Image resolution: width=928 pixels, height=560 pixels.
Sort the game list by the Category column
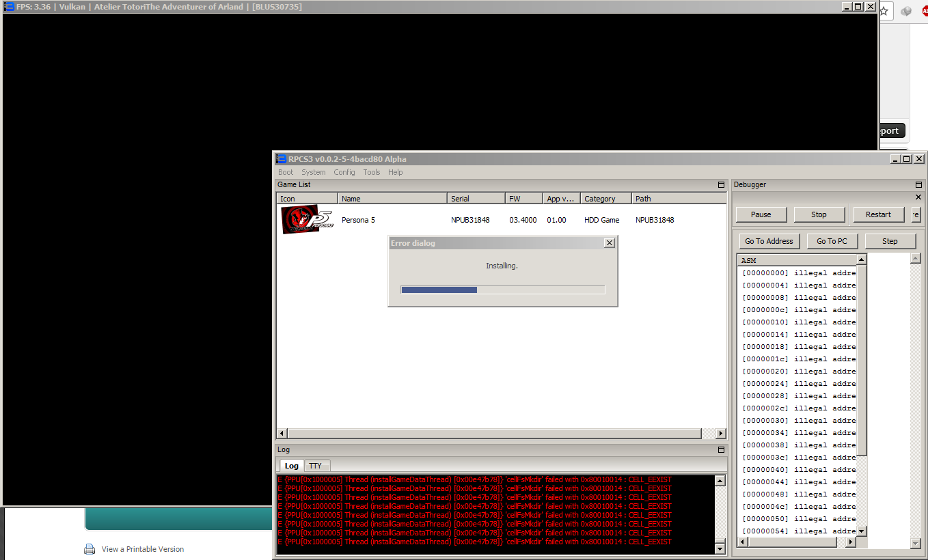(x=605, y=199)
